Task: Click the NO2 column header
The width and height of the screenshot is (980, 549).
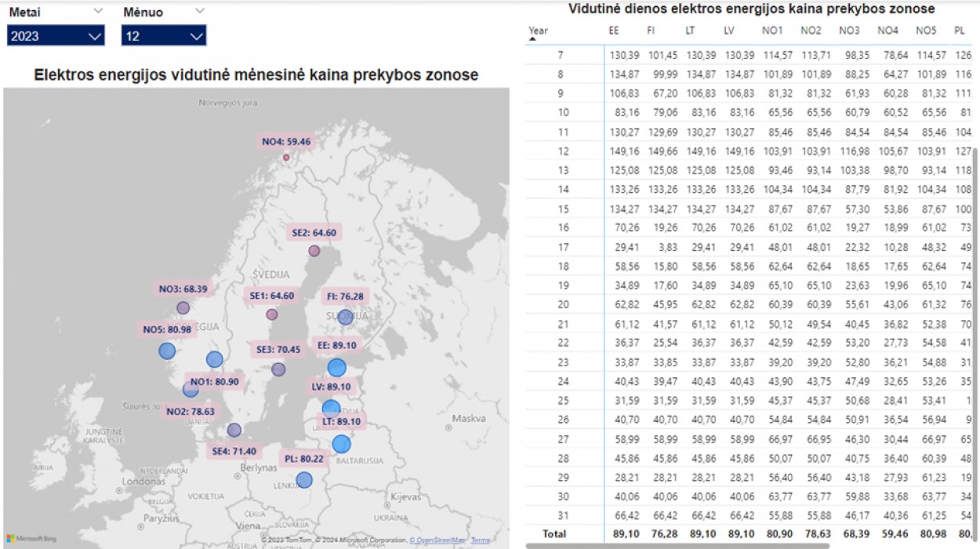Action: [x=810, y=31]
